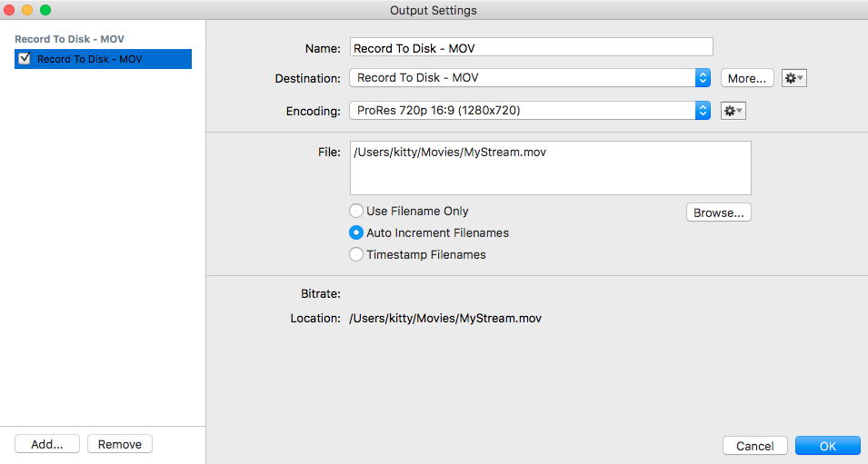Click Browse... to choose file
The width and height of the screenshot is (868, 464).
719,212
